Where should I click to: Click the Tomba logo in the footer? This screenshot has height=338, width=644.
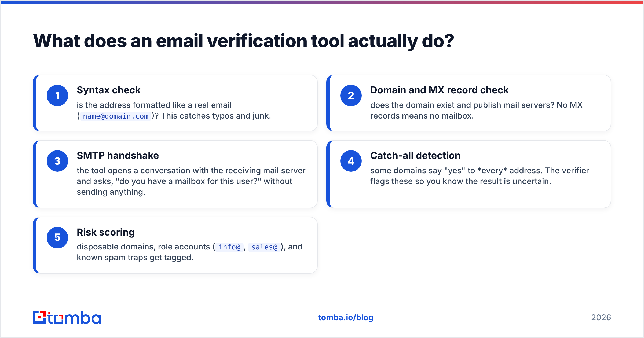pos(67,317)
